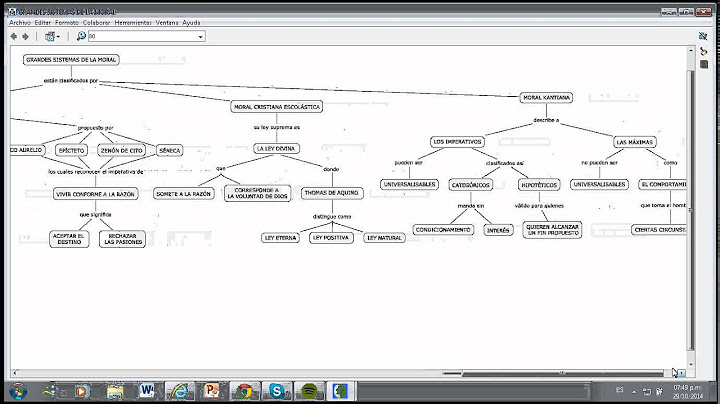Viewport: 720px width, 404px height.
Task: Open Spotify from the taskbar
Action: click(x=309, y=391)
